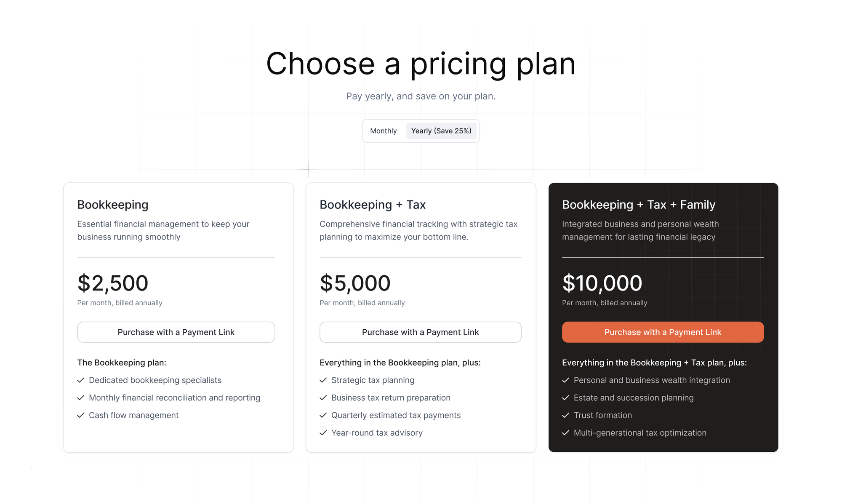Click checkmark next to Business tax return preparation
The image size is (842, 504).
pyautogui.click(x=323, y=398)
